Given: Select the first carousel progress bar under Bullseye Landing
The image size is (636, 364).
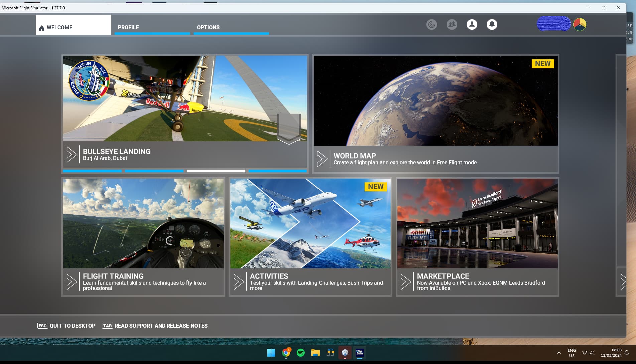Looking at the screenshot, I should point(92,171).
